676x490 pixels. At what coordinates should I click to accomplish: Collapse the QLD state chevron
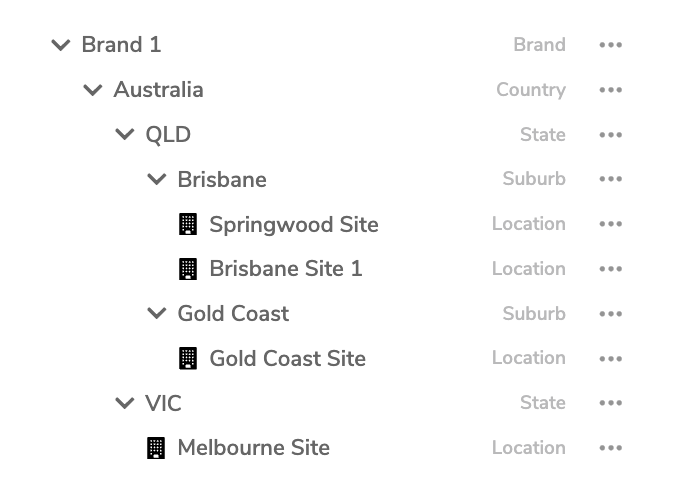point(125,134)
